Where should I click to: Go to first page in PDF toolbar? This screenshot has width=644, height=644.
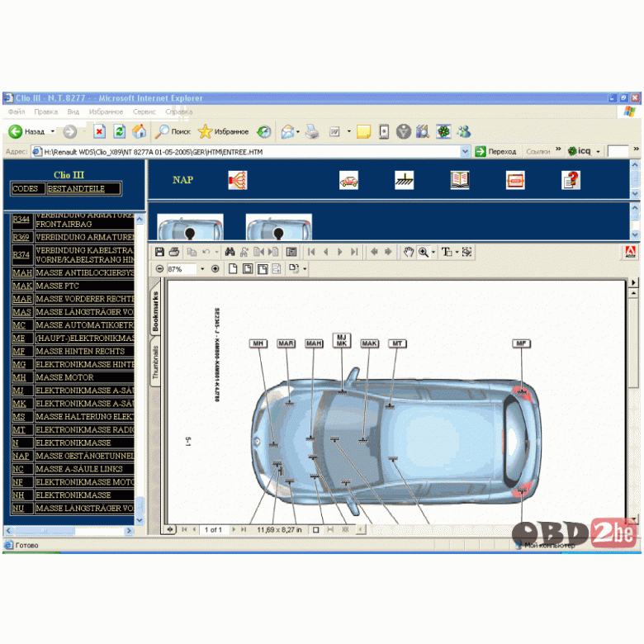(311, 252)
